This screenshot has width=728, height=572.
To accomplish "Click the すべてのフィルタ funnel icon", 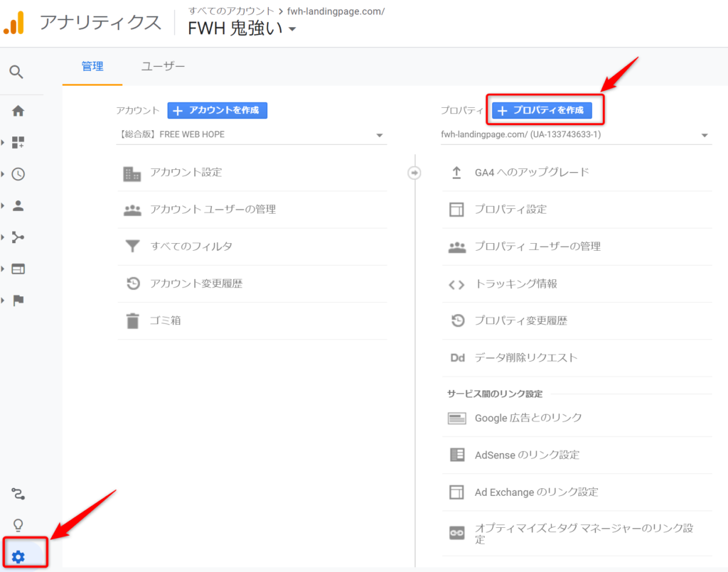I will (132, 246).
